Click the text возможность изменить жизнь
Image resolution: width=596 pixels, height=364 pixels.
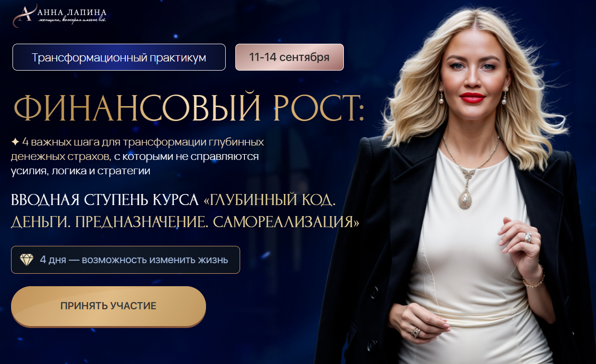155,260
